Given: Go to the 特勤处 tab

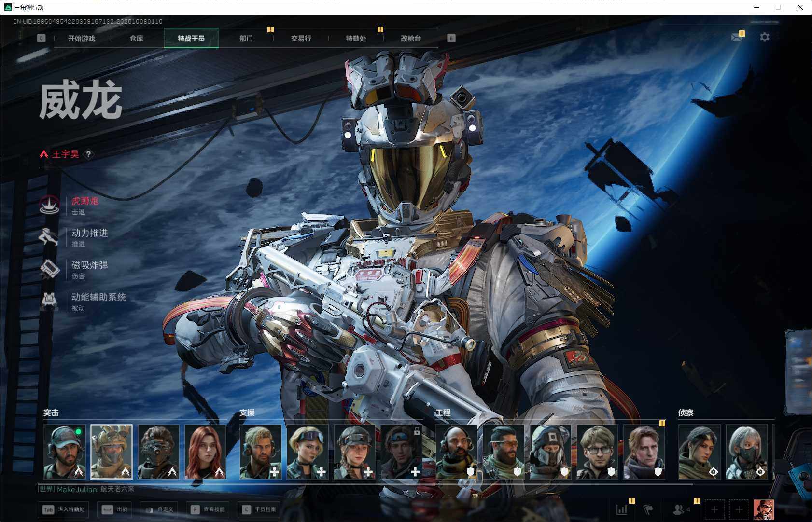Looking at the screenshot, I should [x=356, y=38].
